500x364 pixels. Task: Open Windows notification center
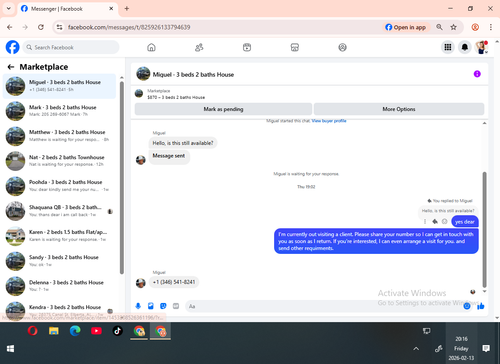(486, 348)
